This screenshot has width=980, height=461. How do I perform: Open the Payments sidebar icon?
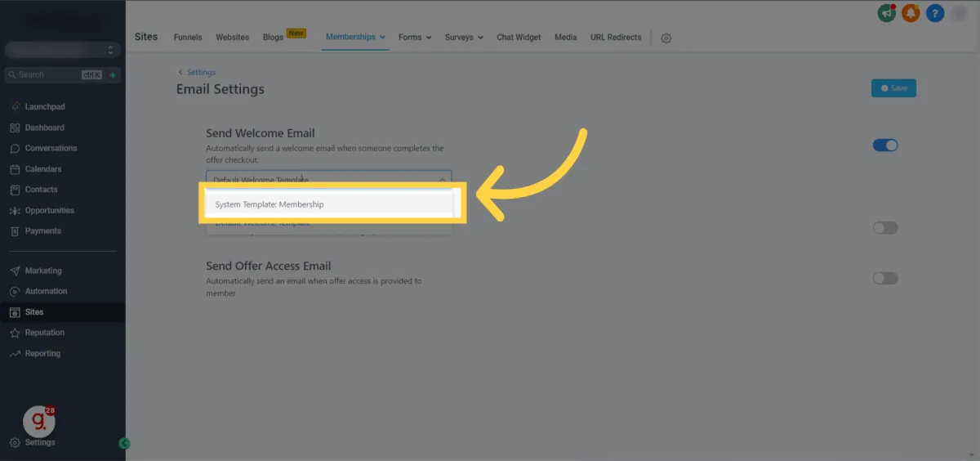16,231
